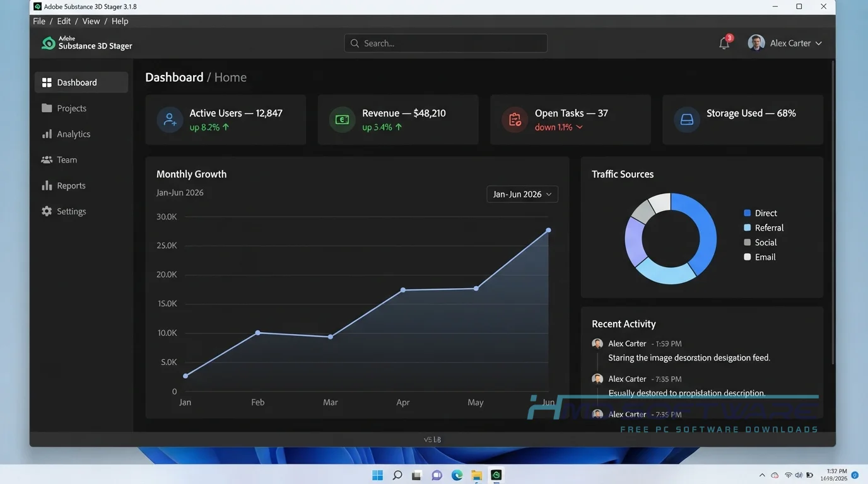Click the Referral legend color swatch
Image resolution: width=868 pixels, height=484 pixels.
[748, 228]
